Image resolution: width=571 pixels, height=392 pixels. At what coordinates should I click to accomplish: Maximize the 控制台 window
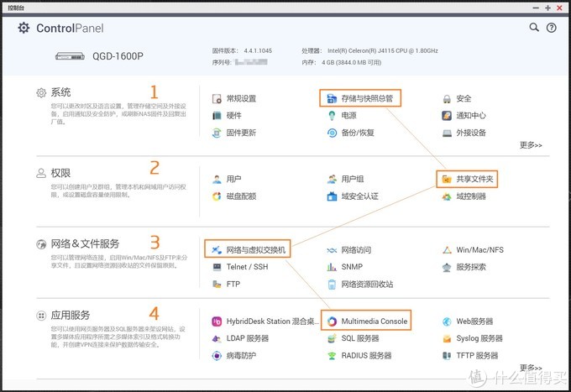point(547,8)
